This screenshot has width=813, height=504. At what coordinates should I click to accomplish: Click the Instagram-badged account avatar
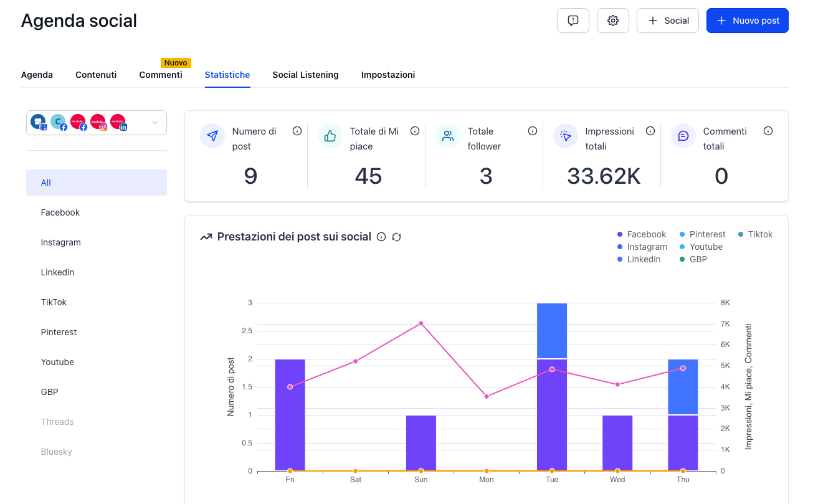pyautogui.click(x=98, y=122)
